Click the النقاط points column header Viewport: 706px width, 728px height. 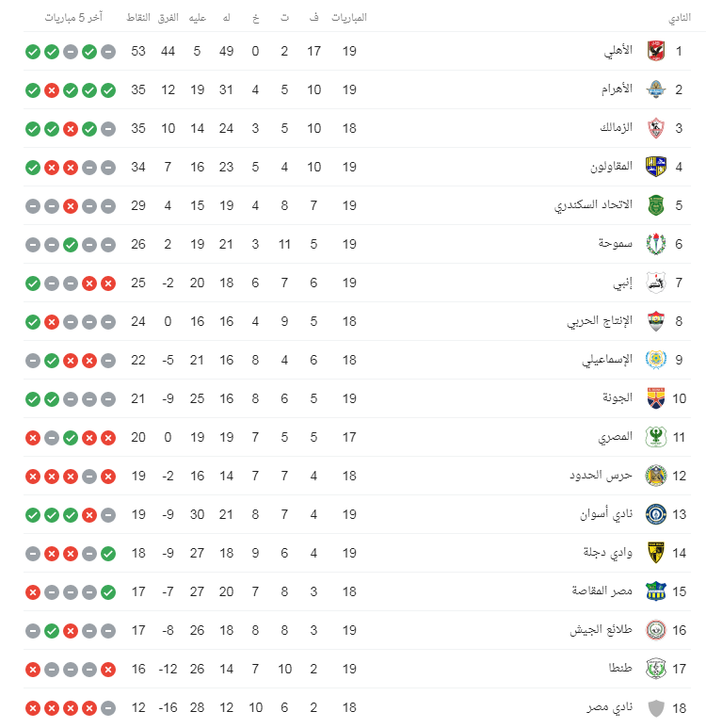tap(138, 18)
